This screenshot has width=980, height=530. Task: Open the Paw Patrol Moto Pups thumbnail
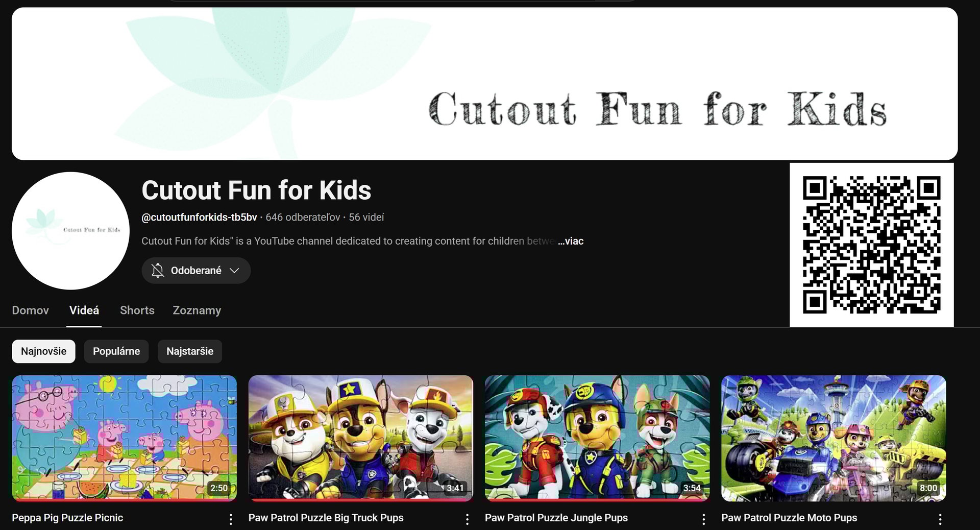coord(834,438)
